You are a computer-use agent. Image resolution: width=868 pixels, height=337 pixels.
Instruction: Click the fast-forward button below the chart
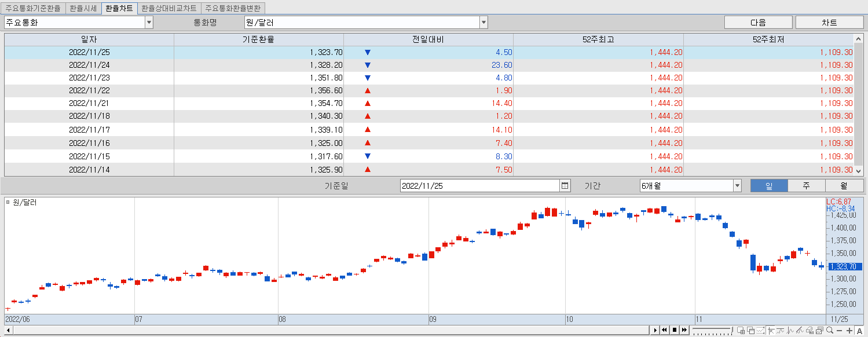coord(684,330)
